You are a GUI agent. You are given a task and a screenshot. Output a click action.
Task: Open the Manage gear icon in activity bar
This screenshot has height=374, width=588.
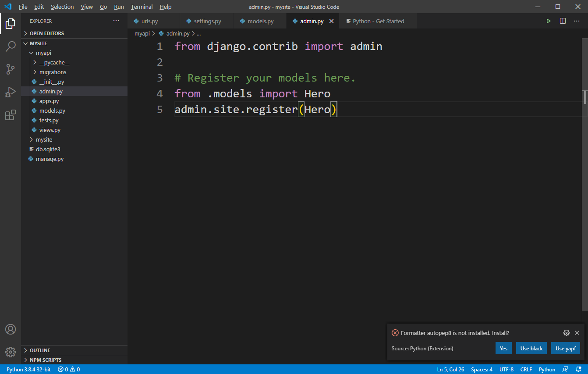[x=11, y=352]
